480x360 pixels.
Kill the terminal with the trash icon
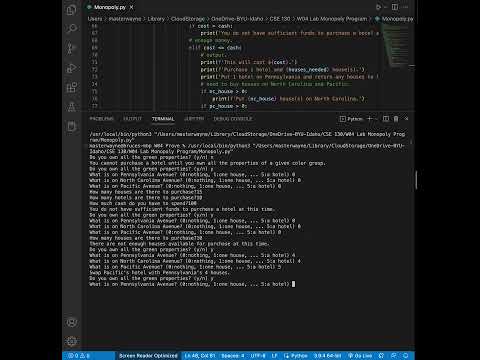pyautogui.click(x=396, y=119)
